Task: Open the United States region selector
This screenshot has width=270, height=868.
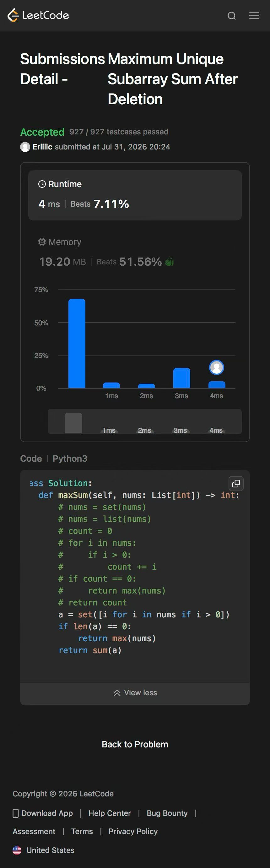Action: (43, 850)
